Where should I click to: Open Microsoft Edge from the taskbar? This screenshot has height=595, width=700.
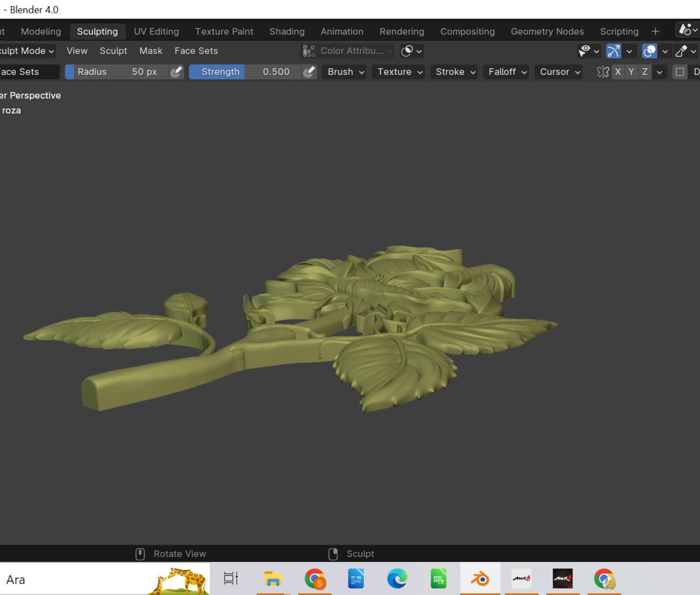(x=397, y=579)
